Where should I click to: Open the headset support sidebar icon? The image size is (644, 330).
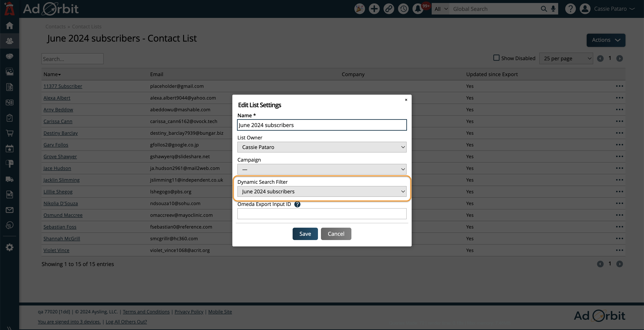pyautogui.click(x=10, y=225)
